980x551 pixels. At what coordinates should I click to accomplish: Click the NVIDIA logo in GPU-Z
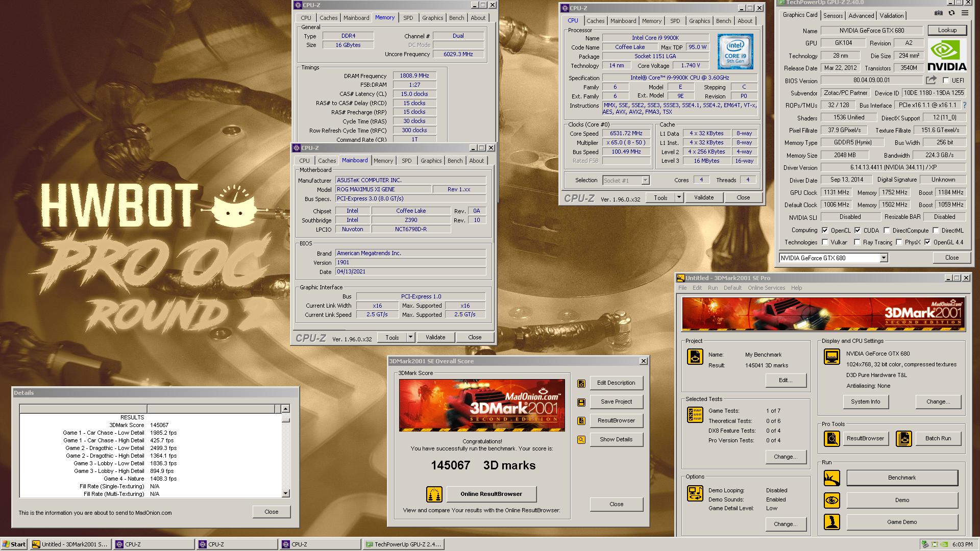tap(947, 55)
